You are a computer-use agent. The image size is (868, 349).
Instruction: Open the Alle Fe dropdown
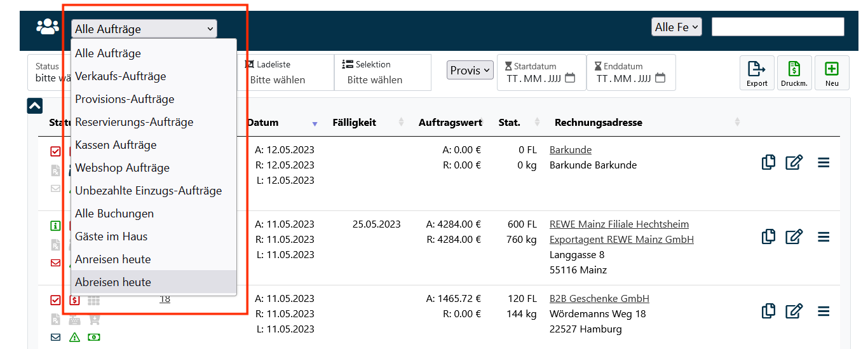(x=676, y=27)
